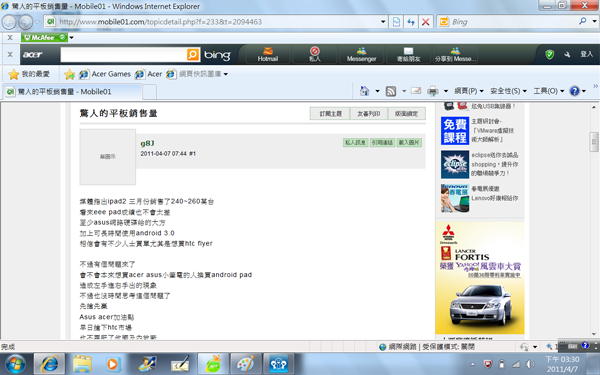
Task: Click the Refresh page icon
Action: [411, 22]
